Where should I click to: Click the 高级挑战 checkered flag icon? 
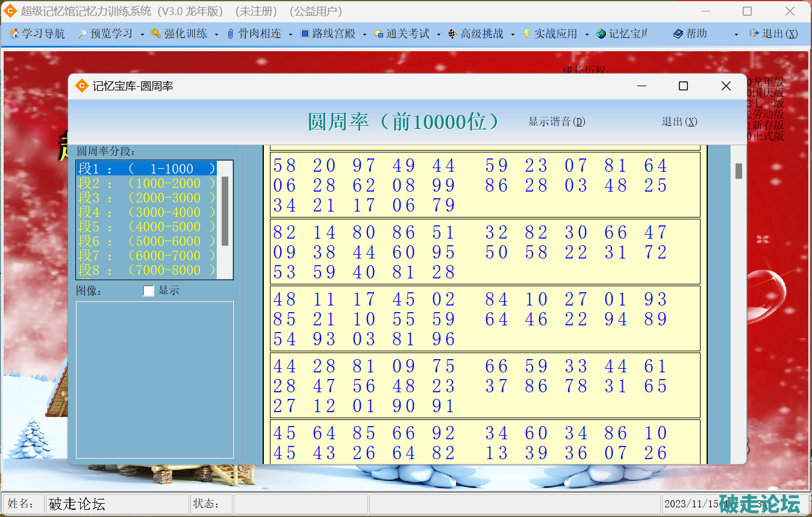point(453,34)
